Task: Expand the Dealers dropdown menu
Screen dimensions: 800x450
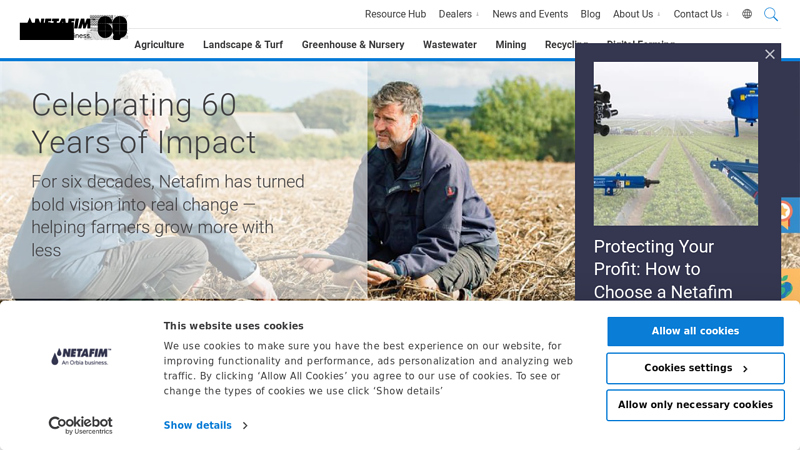Action: coord(459,14)
